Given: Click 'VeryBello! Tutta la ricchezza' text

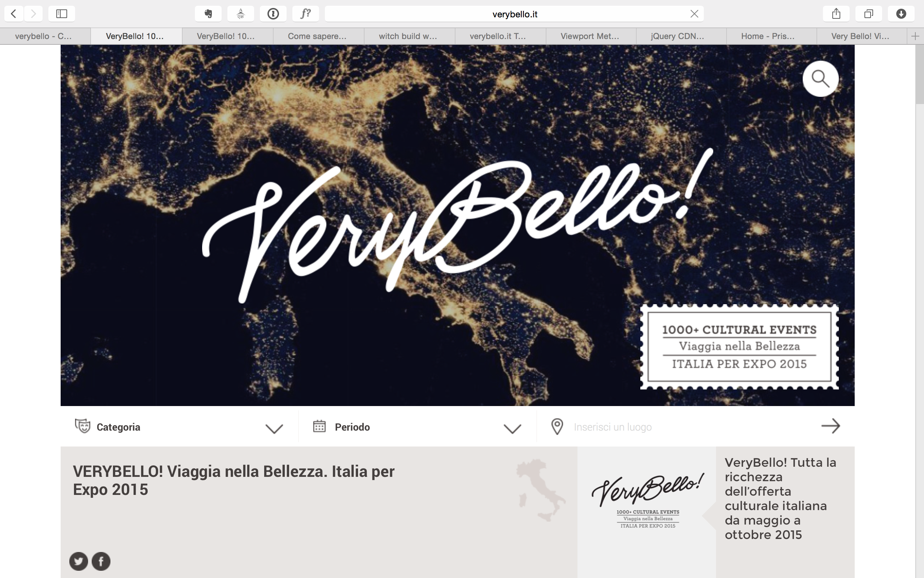Looking at the screenshot, I should 780,498.
